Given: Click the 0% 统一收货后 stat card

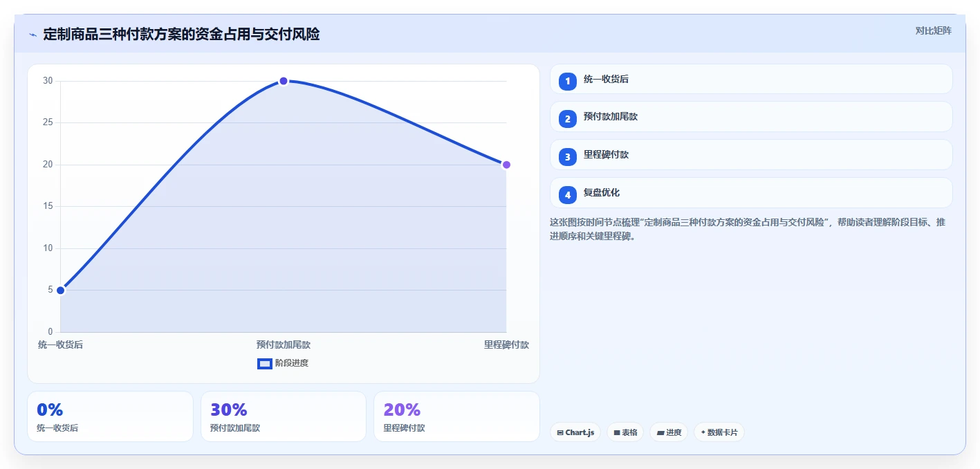Looking at the screenshot, I should (110, 416).
